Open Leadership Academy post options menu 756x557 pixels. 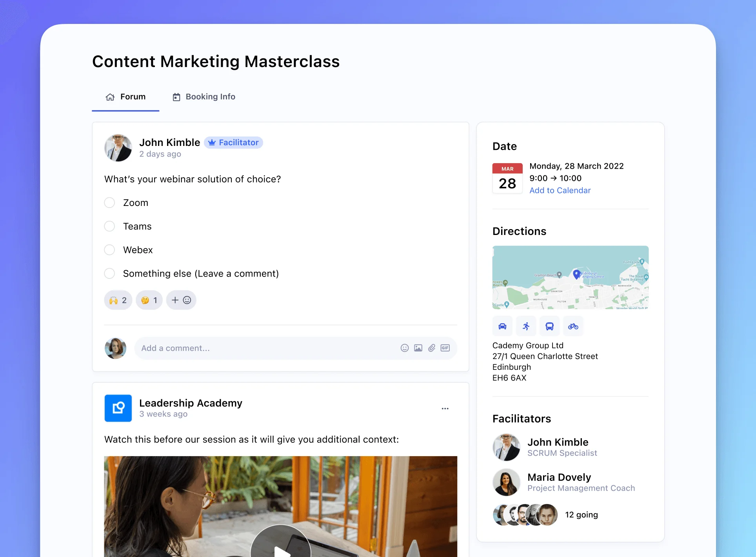pos(445,408)
